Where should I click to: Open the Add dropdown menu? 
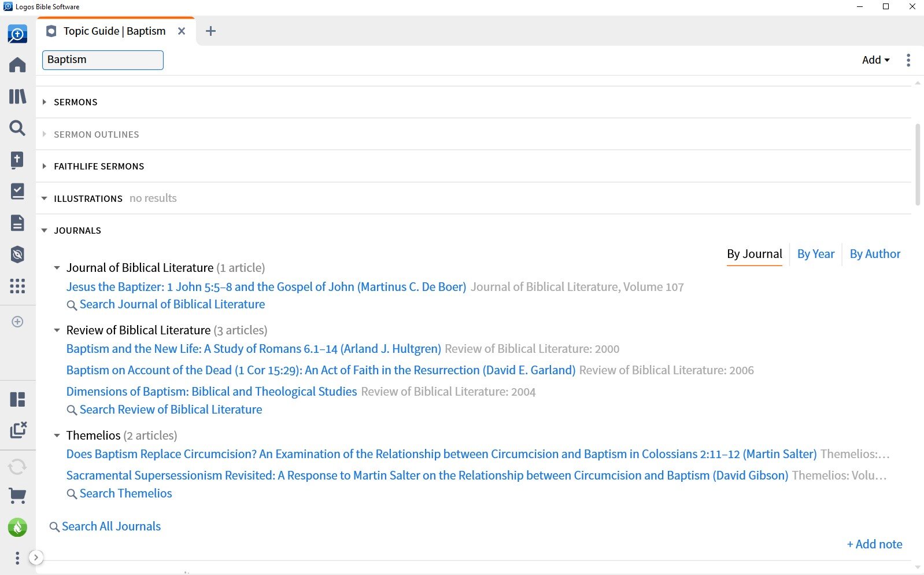[x=875, y=60]
